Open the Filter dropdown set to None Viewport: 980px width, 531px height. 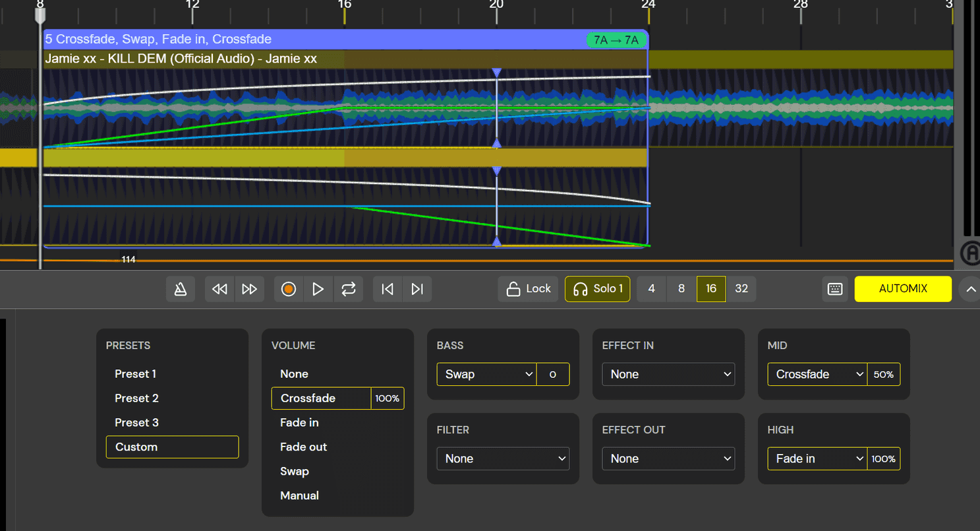[x=503, y=458]
